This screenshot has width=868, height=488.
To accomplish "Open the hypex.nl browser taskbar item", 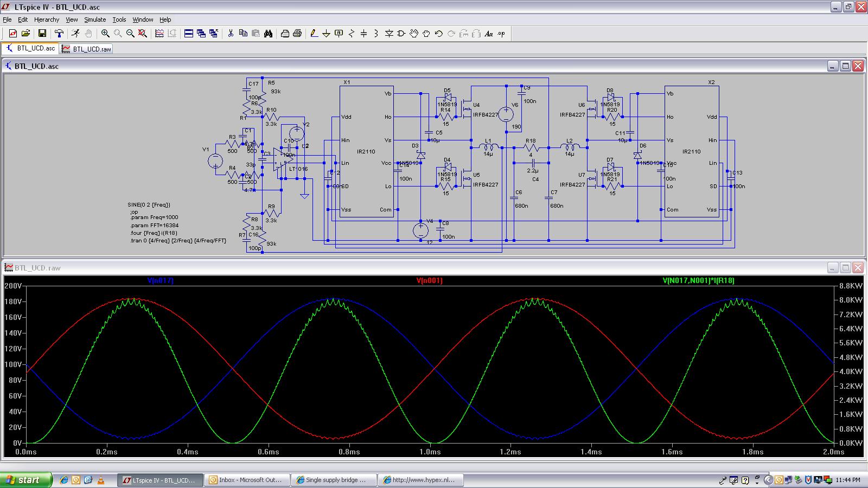I will tap(420, 480).
